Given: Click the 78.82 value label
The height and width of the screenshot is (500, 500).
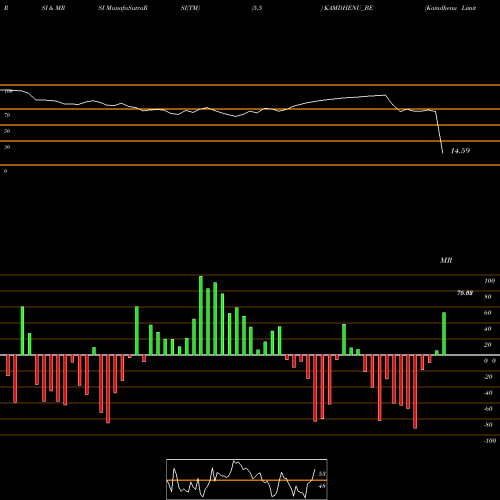Looking at the screenshot, I should click(465, 293).
